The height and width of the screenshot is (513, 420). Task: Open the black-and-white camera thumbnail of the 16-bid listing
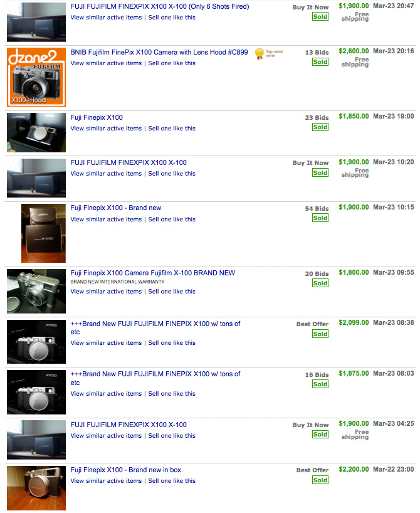36,392
